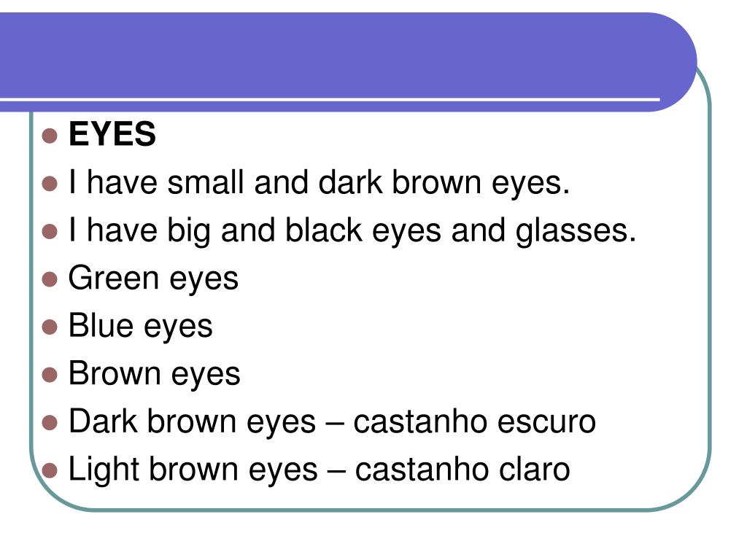747x560 pixels.
Task: Select the sentence about small dark brown eyes
Action: tap(320, 183)
